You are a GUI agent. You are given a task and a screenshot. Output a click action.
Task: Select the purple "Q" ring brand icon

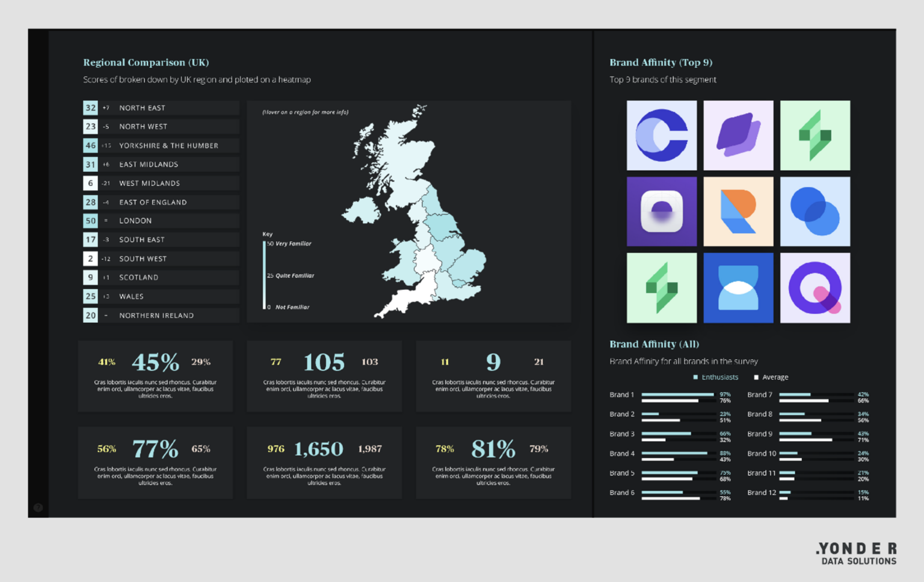pos(815,287)
